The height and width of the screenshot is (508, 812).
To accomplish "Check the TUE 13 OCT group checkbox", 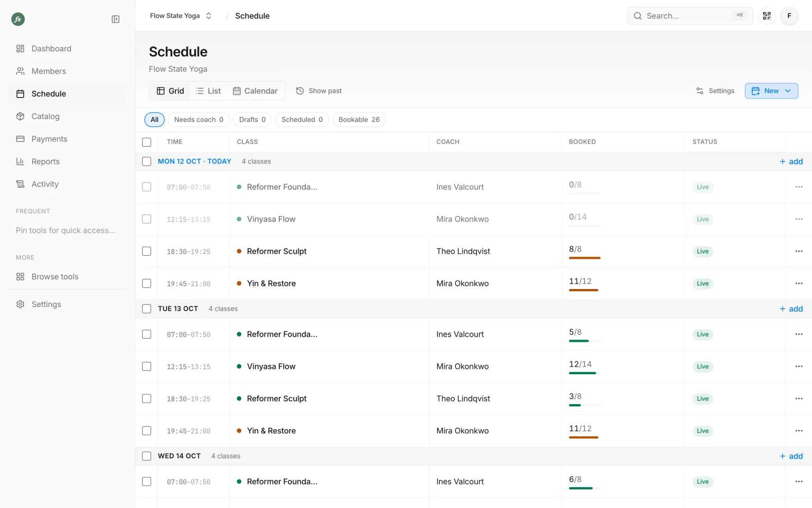I will coord(147,309).
